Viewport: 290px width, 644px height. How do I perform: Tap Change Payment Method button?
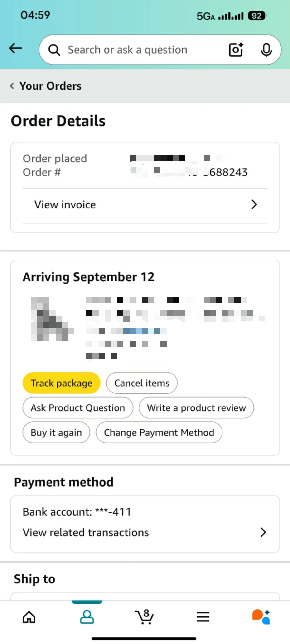[159, 432]
